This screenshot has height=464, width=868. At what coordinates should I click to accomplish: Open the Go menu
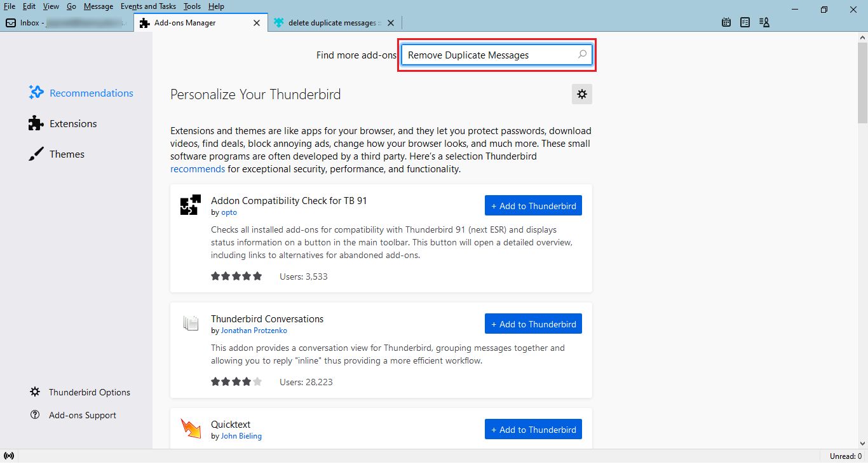tap(71, 6)
